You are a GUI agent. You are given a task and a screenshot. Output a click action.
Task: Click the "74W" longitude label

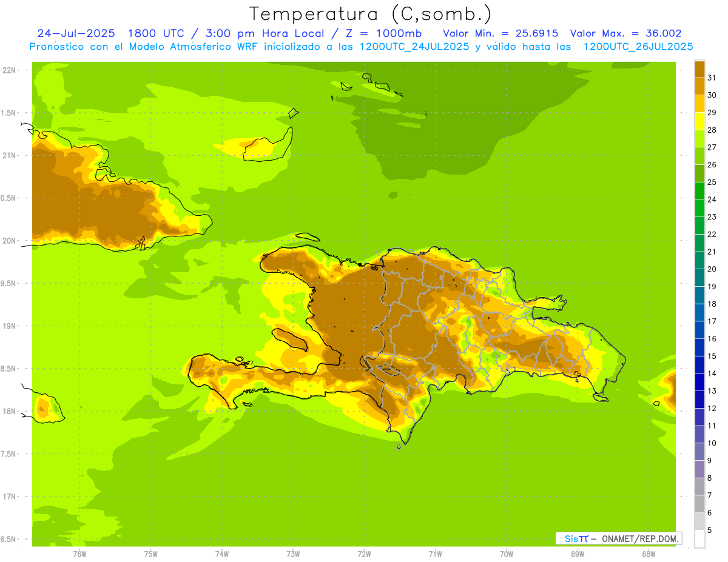coord(222,554)
